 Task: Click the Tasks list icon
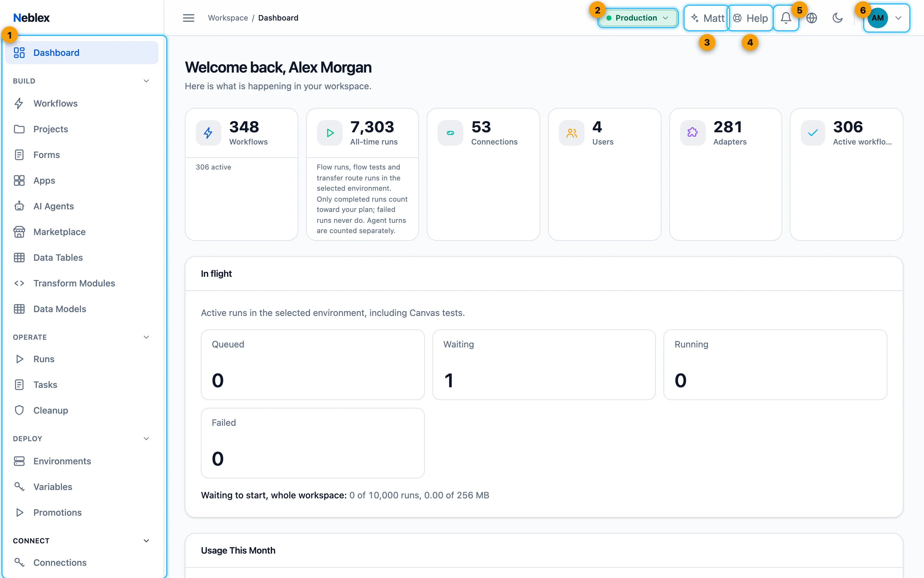pyautogui.click(x=19, y=385)
